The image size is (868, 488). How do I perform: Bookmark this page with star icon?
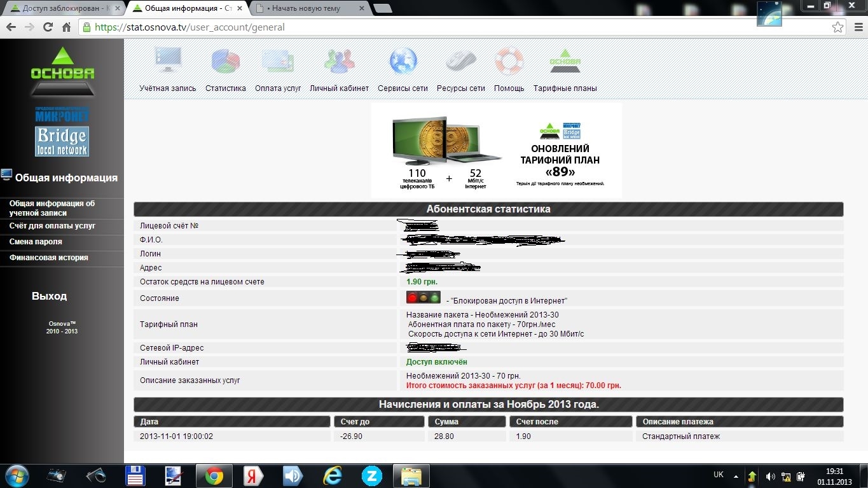(x=838, y=27)
